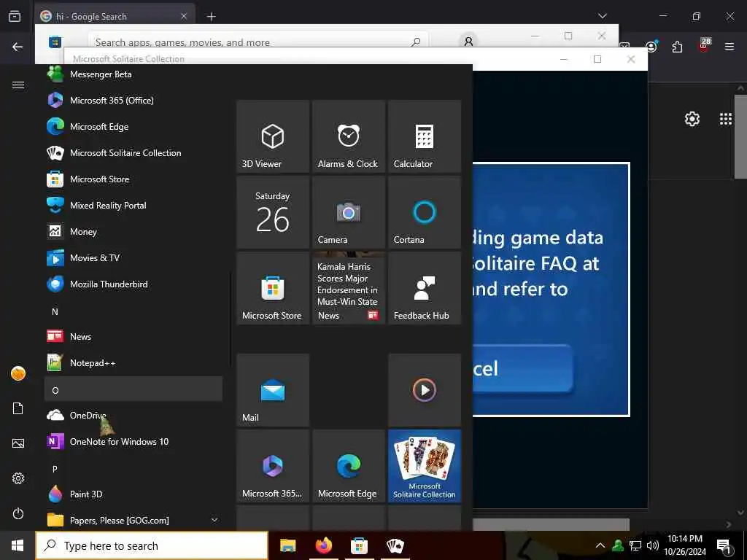This screenshot has height=560, width=747.
Task: Switch to Solitaire on the taskbar
Action: 395,545
